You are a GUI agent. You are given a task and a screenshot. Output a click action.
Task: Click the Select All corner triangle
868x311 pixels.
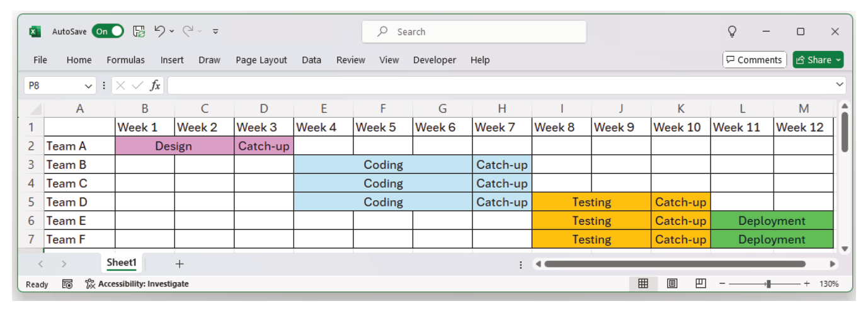tap(35, 109)
